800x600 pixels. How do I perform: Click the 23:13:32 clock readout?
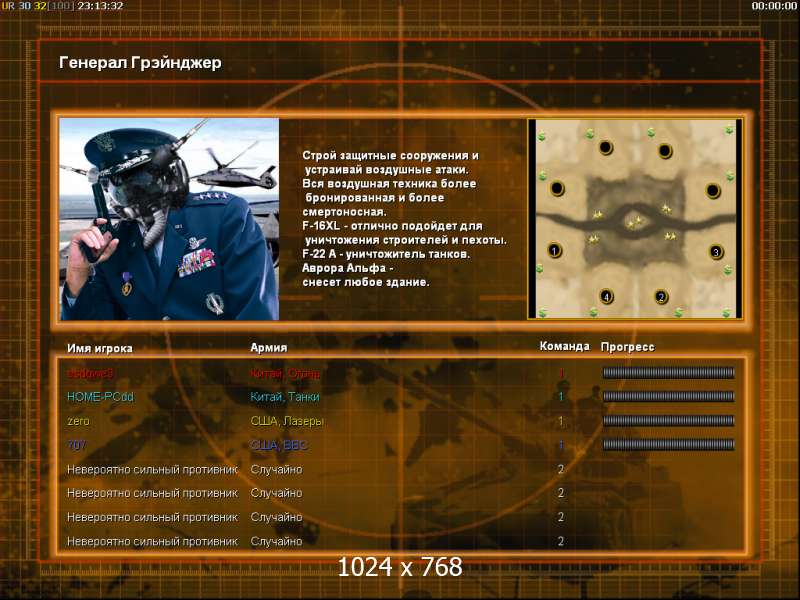(x=101, y=6)
